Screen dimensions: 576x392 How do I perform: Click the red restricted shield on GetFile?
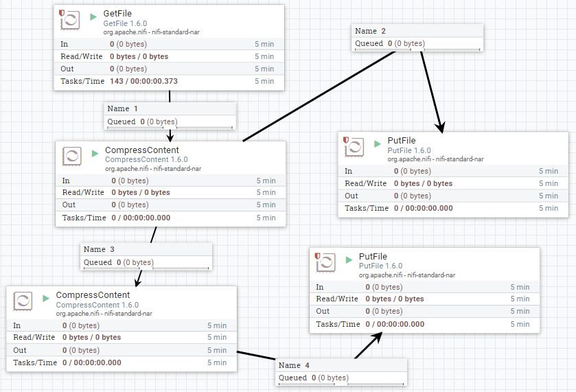[62, 13]
